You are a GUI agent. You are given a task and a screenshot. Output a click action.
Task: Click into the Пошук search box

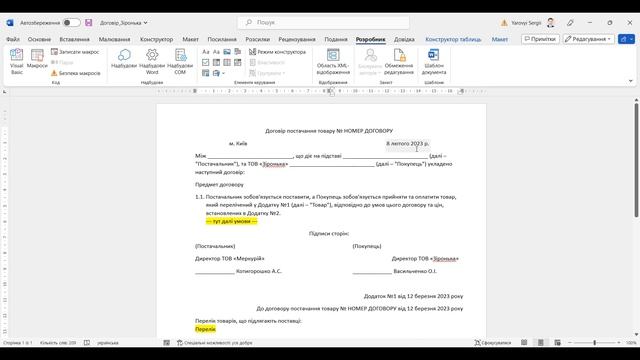pos(323,22)
